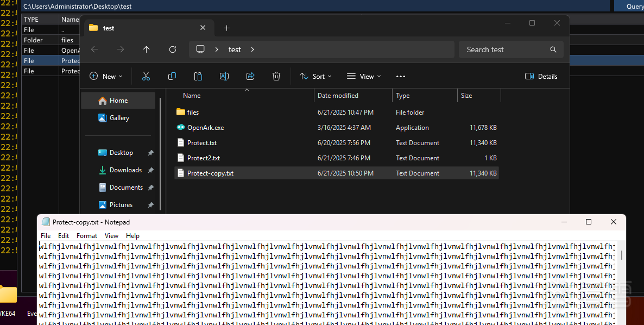Click the Cut scissors icon
This screenshot has width=644, height=325.
[146, 77]
